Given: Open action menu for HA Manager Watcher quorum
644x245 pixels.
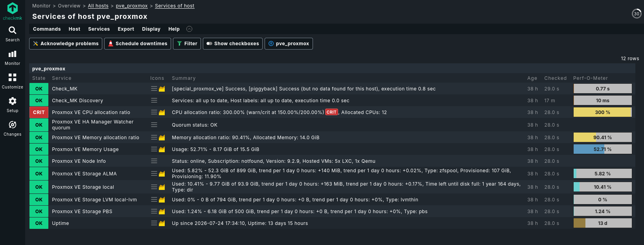Looking at the screenshot, I should point(154,125).
